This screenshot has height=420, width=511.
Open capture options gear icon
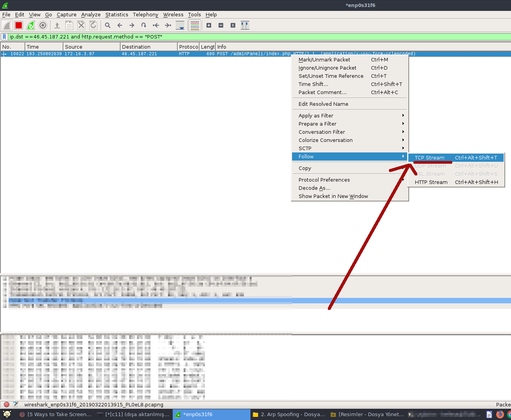pos(43,26)
